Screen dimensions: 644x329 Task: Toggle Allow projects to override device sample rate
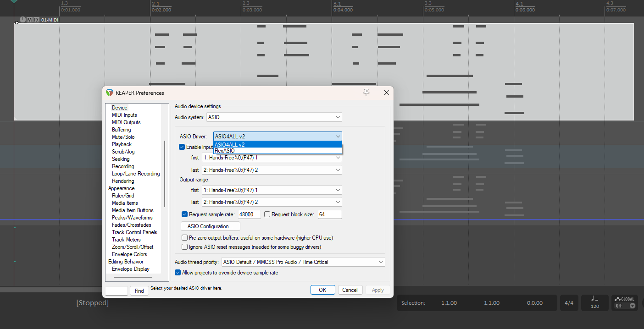click(x=178, y=273)
